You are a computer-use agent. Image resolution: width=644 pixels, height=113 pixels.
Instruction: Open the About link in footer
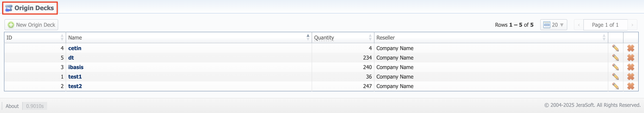(x=12, y=106)
